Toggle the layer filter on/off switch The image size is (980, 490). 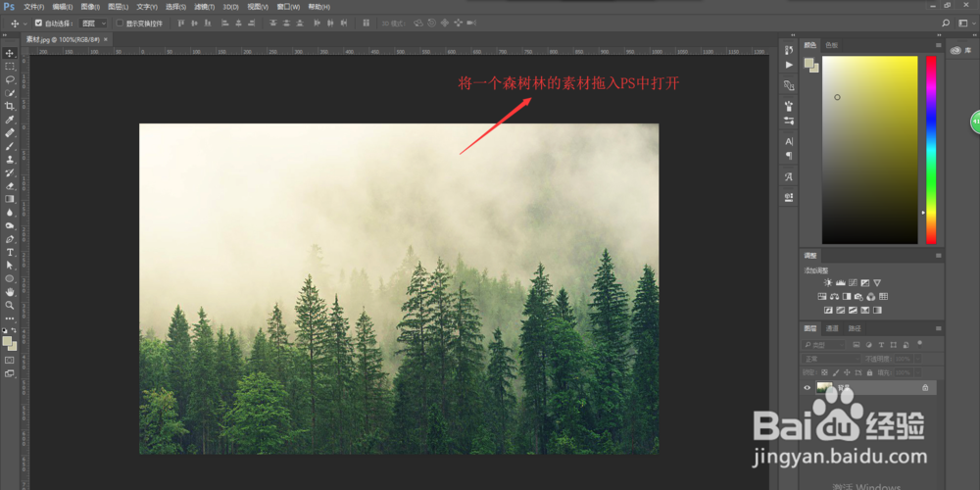tap(919, 343)
